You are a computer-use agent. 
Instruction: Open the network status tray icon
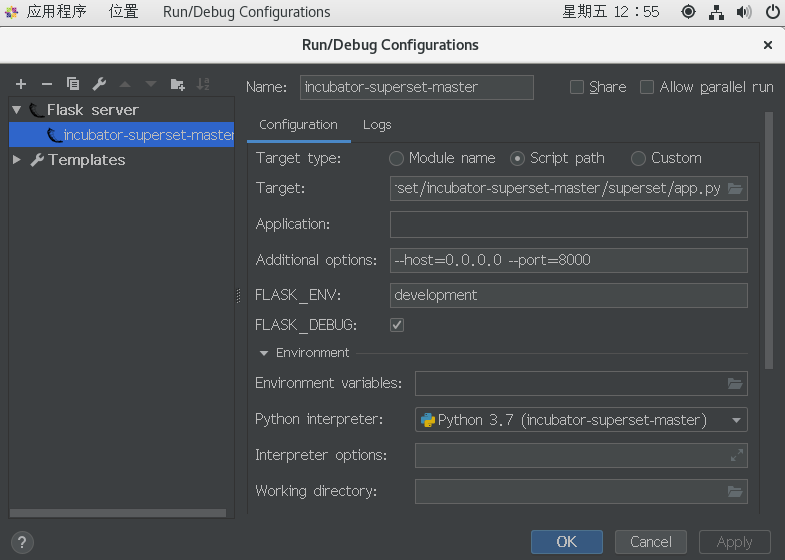point(716,12)
